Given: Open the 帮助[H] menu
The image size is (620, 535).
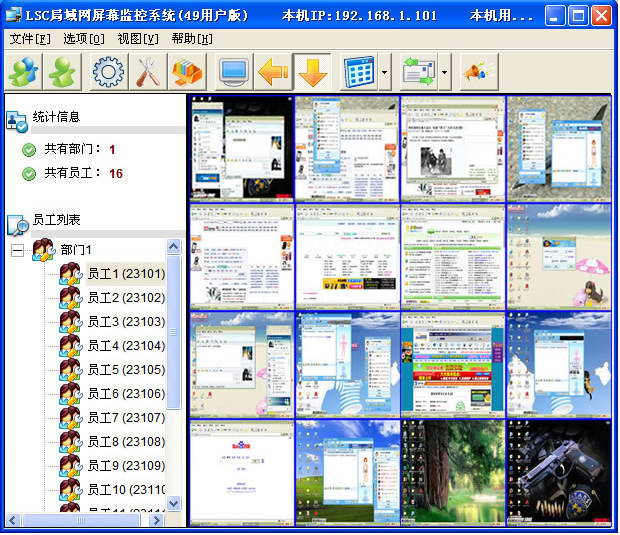Looking at the screenshot, I should coord(192,39).
